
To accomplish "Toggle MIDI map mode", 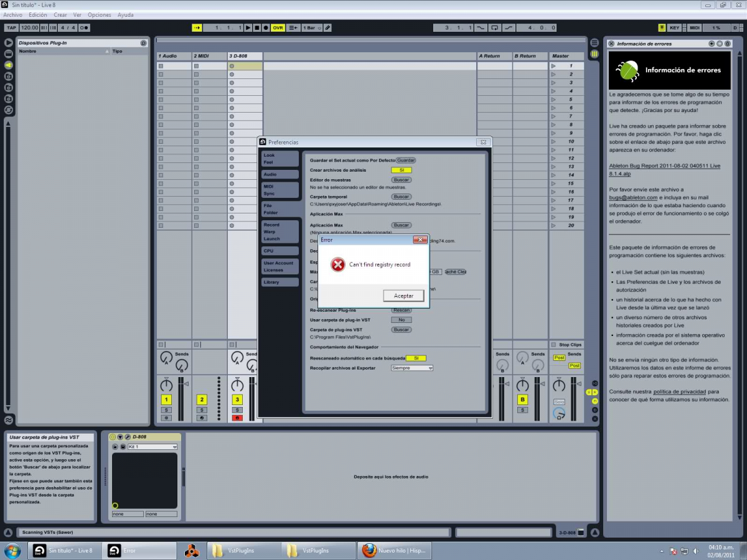I will tap(695, 27).
